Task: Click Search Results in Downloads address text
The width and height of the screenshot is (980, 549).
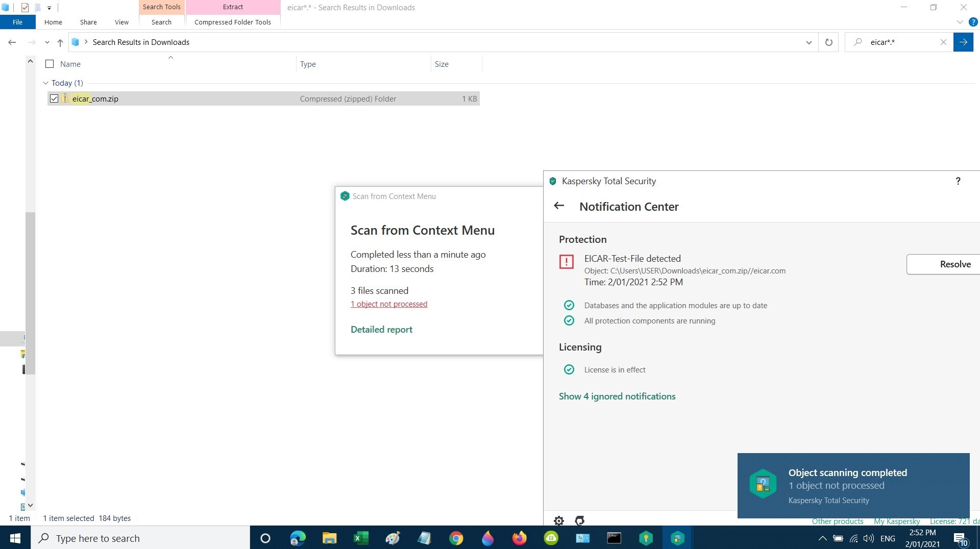Action: [141, 42]
